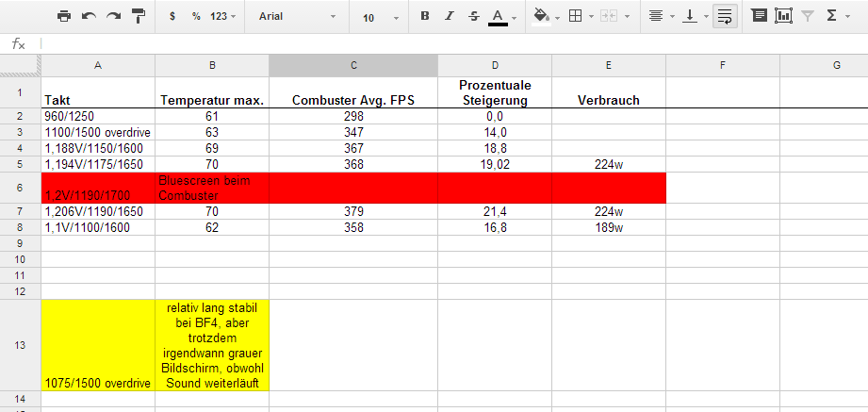Open the text color dropdown arrow
The width and height of the screenshot is (868, 412).
[515, 17]
